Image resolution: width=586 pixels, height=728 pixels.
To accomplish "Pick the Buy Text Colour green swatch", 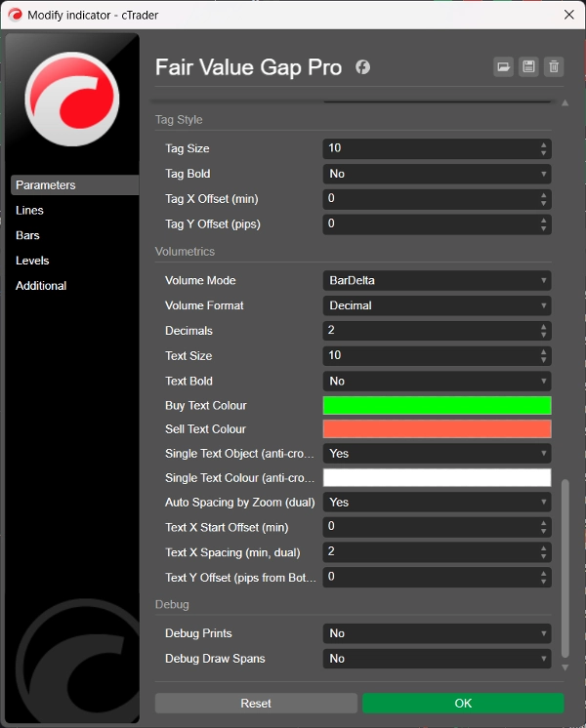I will coord(437,405).
